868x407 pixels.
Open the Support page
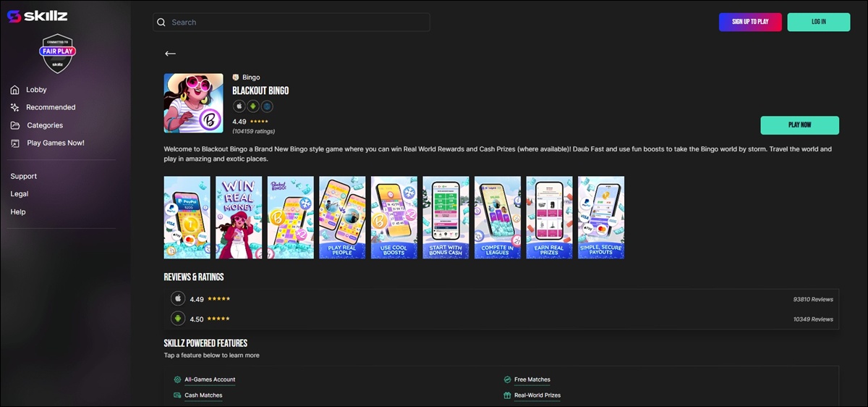click(23, 176)
